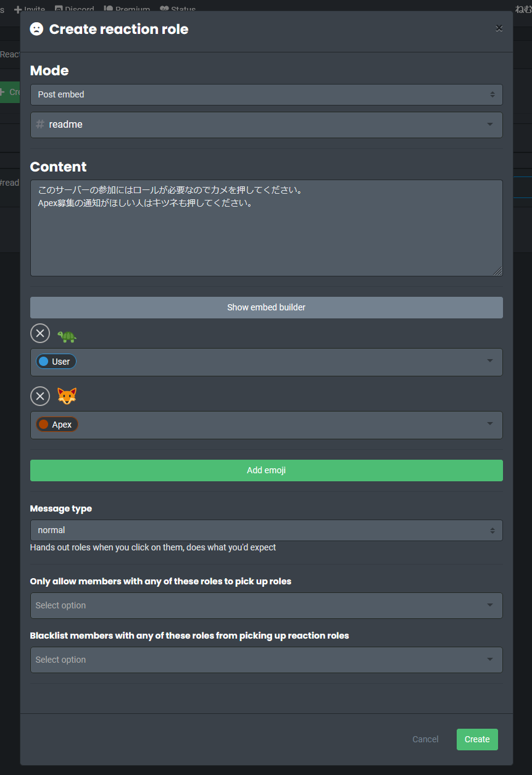The height and width of the screenshot is (775, 532).
Task: Remove the turtle emoji entry
Action: (x=40, y=334)
